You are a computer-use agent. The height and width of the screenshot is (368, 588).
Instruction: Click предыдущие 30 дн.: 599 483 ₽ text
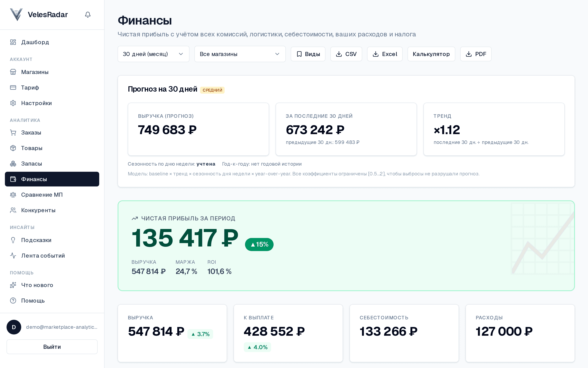tap(322, 142)
